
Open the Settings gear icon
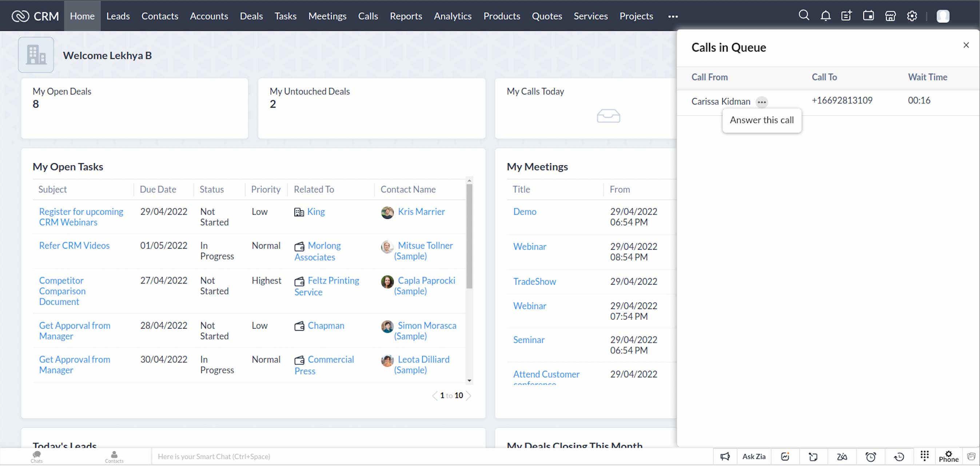point(912,16)
